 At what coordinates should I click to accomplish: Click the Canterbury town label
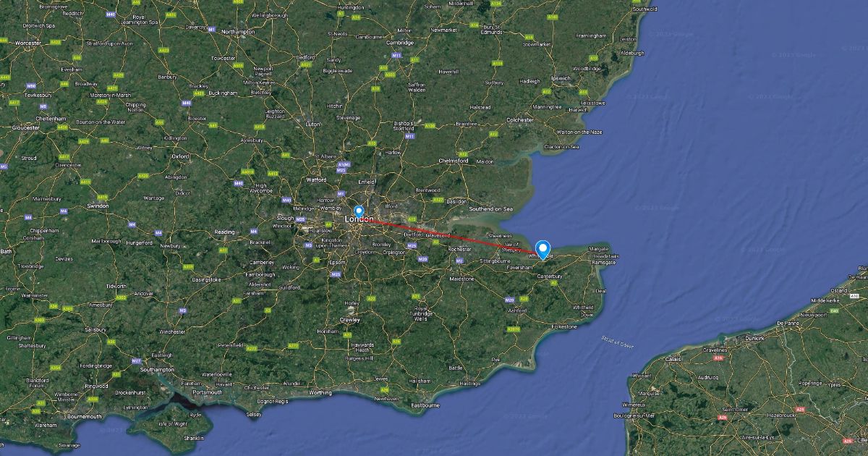(550, 276)
